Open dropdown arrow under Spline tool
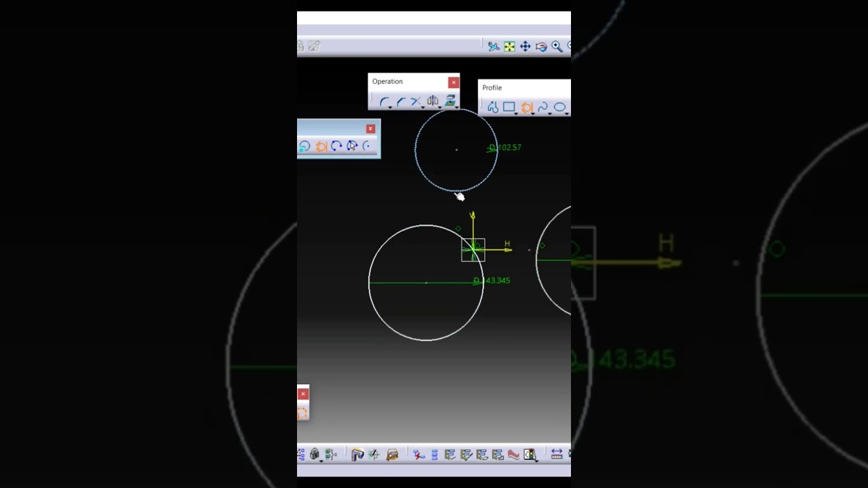Viewport: 868px width, 488px height. tap(549, 114)
